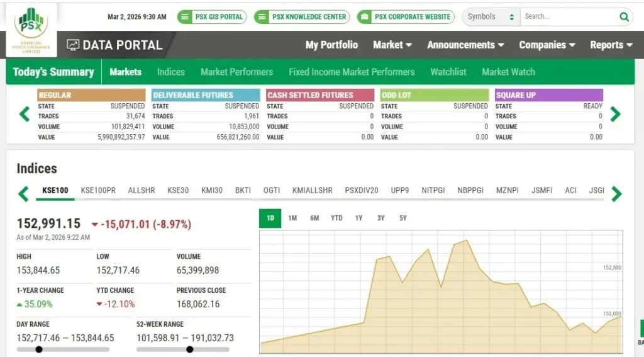Open the Symbols dropdown selector
The image size is (644, 357).
point(491,17)
